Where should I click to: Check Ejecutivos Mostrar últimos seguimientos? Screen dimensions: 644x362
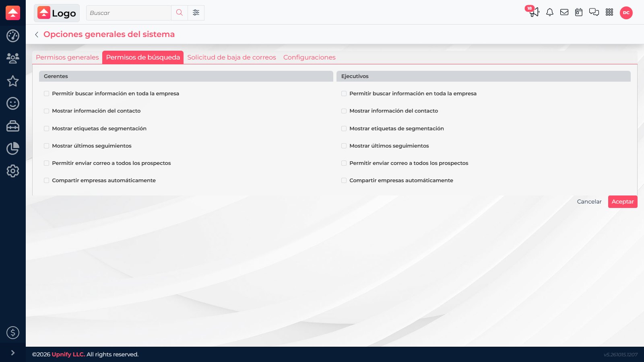pyautogui.click(x=344, y=146)
